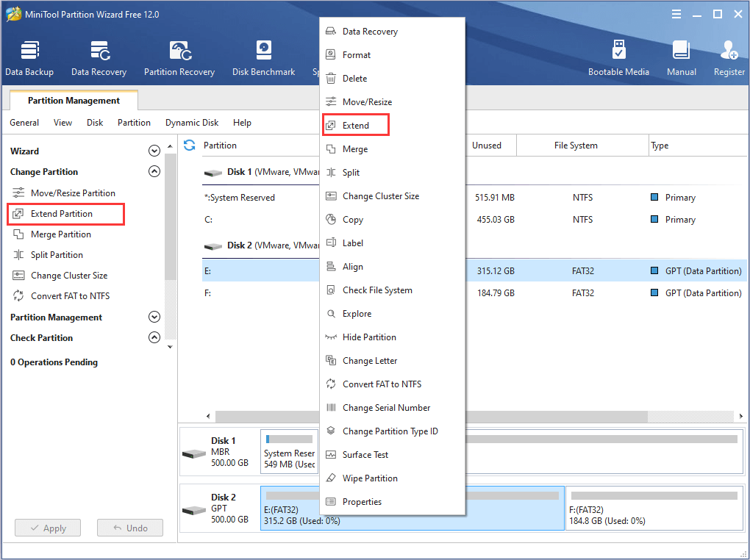Click the hamburger menu icon in title bar
This screenshot has height=560, width=750.
676,14
